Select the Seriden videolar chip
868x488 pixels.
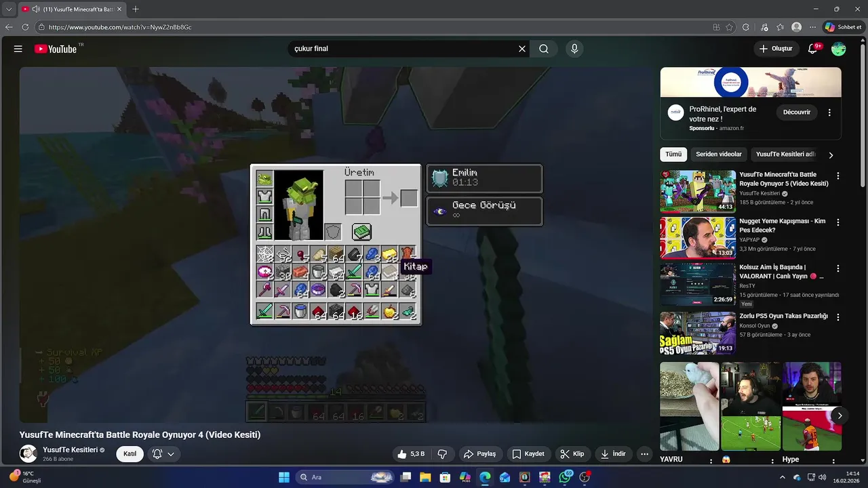coord(719,155)
